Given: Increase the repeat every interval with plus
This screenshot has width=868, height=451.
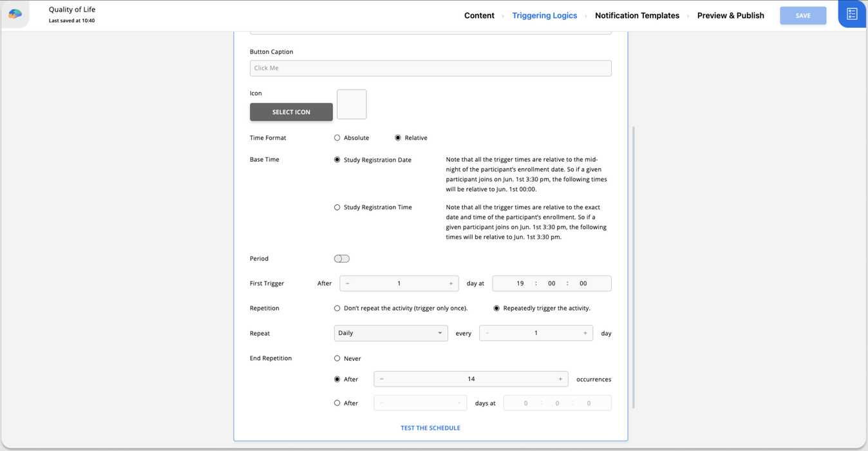Looking at the screenshot, I should coord(585,333).
